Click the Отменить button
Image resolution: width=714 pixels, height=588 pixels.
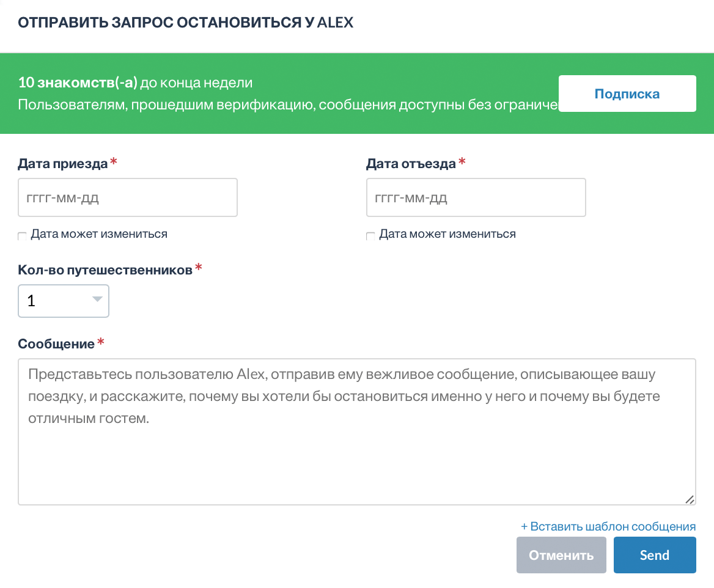561,555
